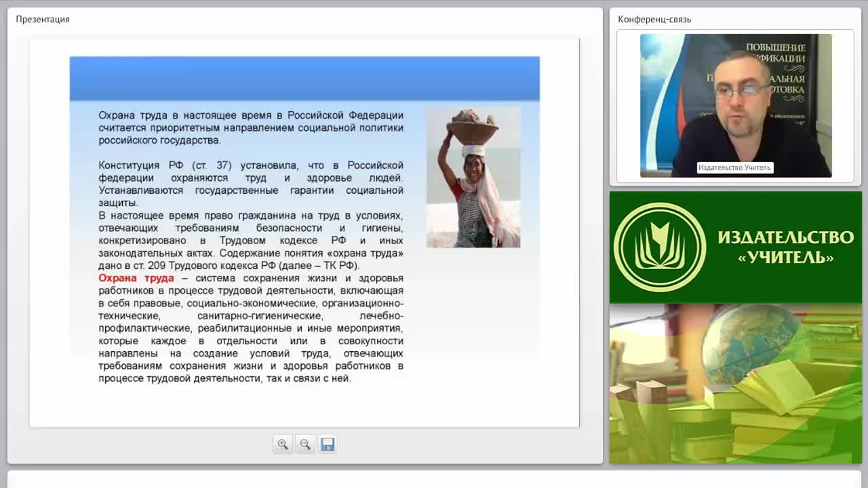The image size is (868, 488).
Task: Save the presentation with floppy disk icon
Action: 328,444
